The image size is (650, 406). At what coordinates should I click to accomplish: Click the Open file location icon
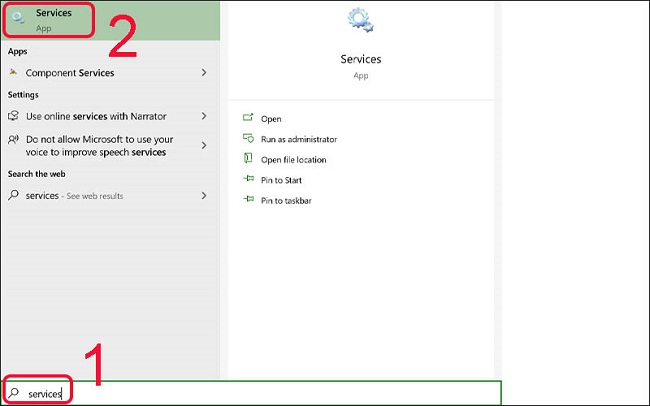tap(248, 158)
